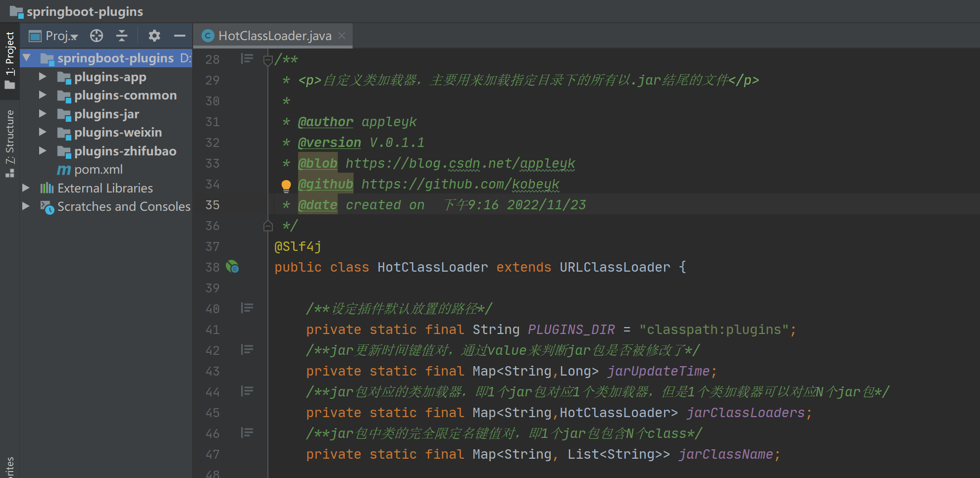Click the @version tag in Javadoc
This screenshot has width=980, height=478.
click(329, 143)
